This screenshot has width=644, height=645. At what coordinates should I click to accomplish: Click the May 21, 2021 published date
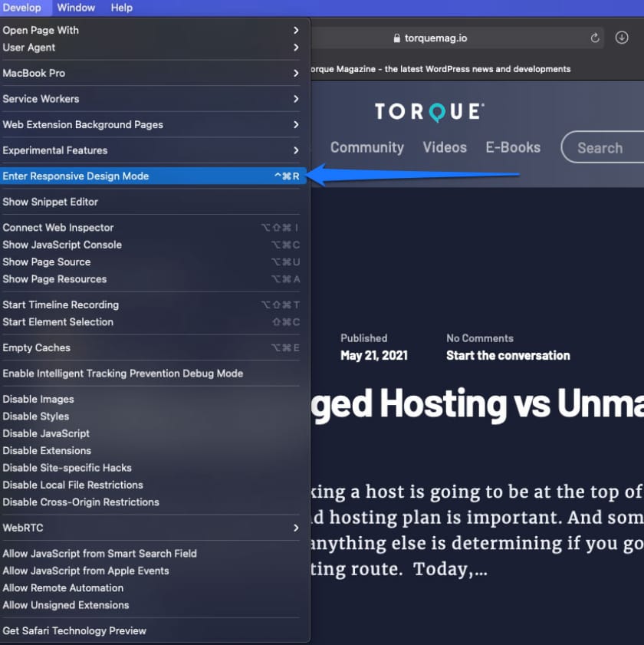374,355
